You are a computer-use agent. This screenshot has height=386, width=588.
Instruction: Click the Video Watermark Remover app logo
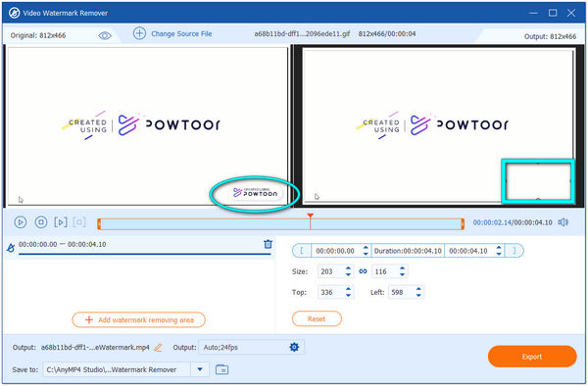15,13
